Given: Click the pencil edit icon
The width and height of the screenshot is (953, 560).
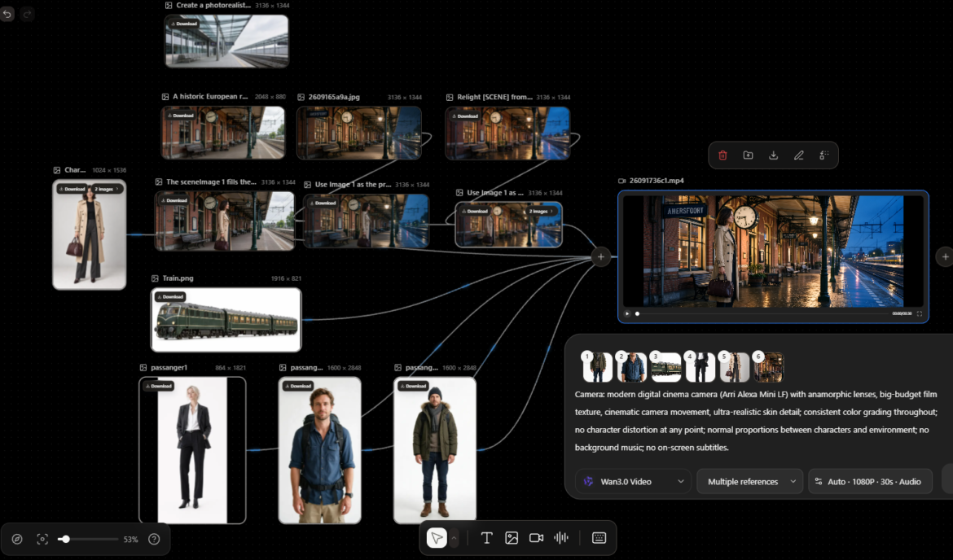Looking at the screenshot, I should coord(798,155).
